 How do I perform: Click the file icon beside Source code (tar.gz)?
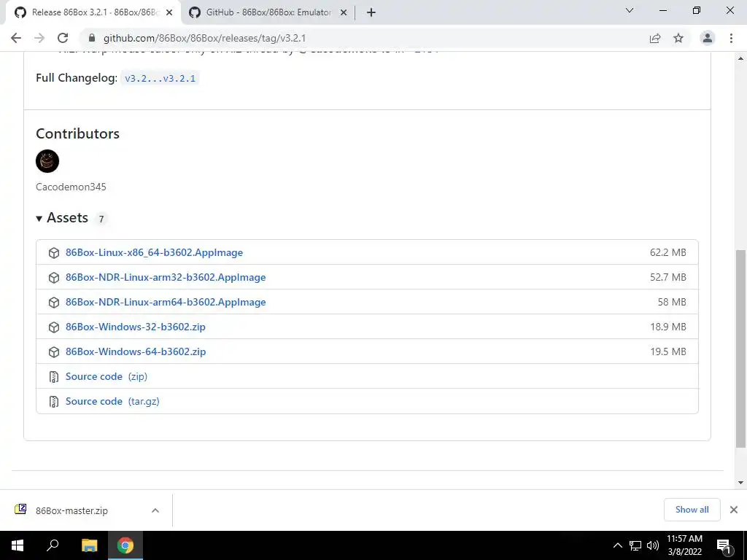(x=54, y=402)
